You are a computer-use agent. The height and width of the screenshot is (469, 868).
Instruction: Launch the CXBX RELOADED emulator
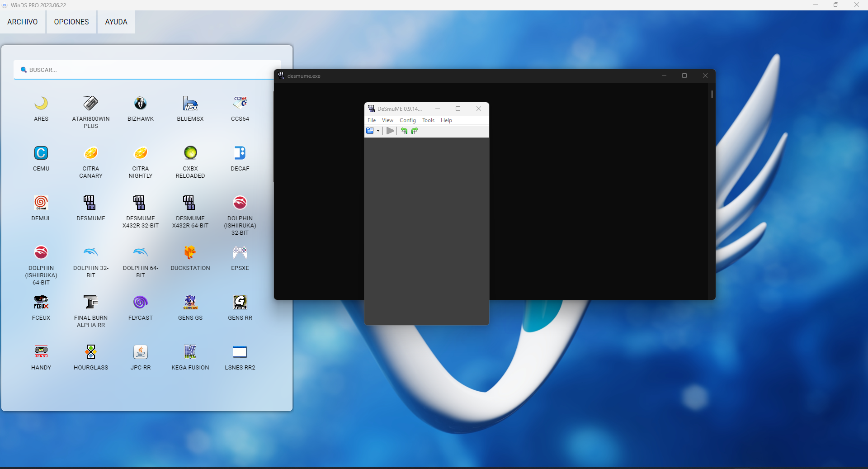(190, 153)
